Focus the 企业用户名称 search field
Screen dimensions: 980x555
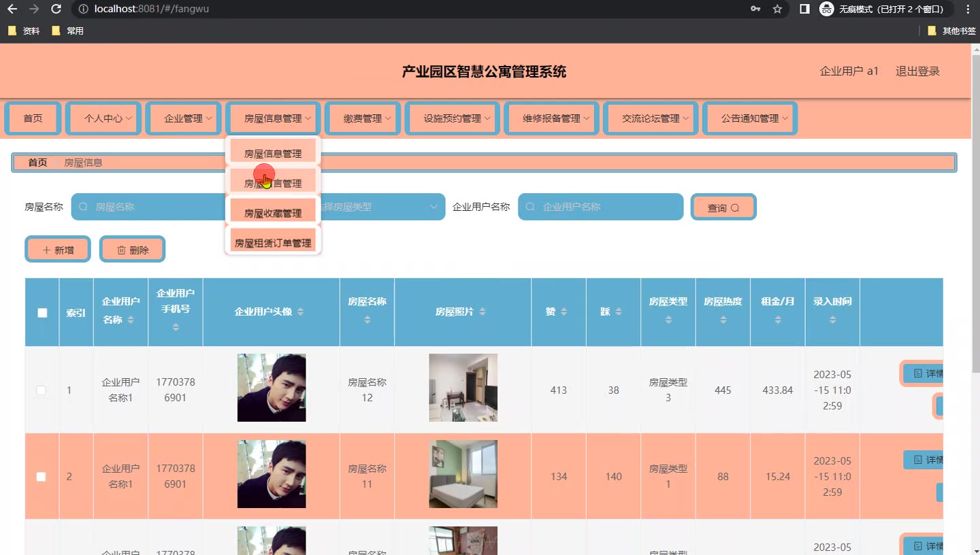[x=600, y=207]
